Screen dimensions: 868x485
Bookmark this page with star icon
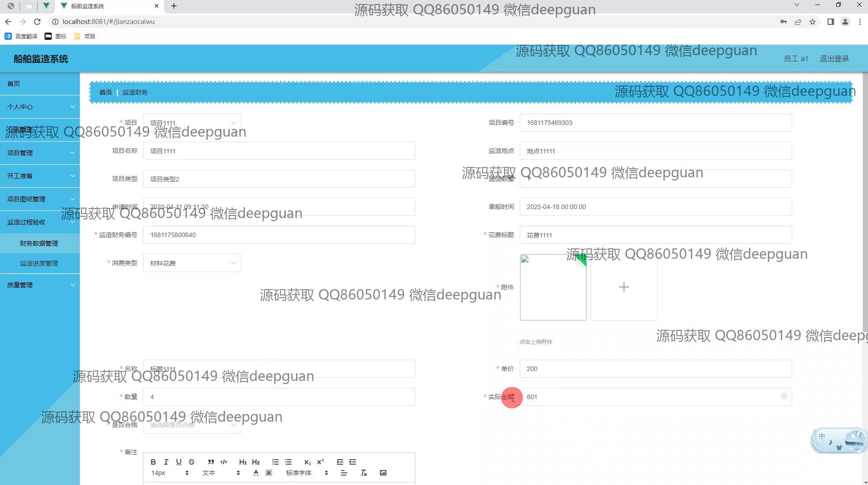pos(812,22)
